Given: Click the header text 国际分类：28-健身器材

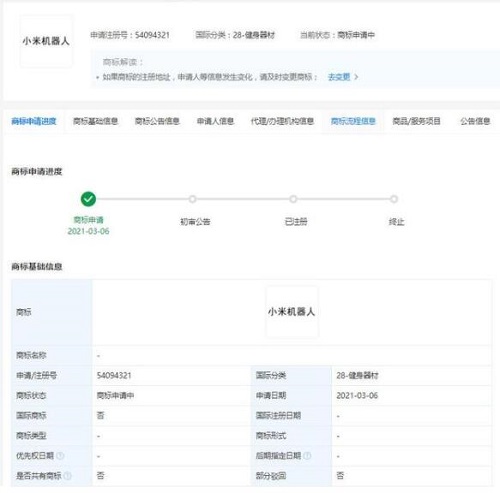Looking at the screenshot, I should point(235,35).
